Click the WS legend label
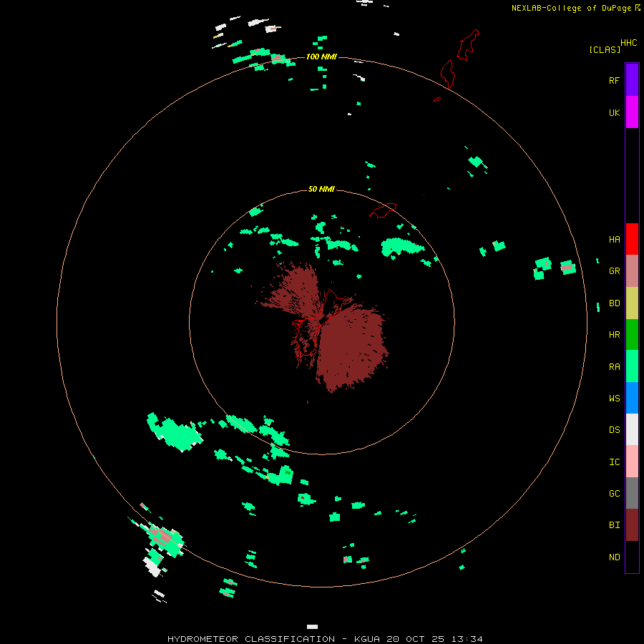 (614, 399)
